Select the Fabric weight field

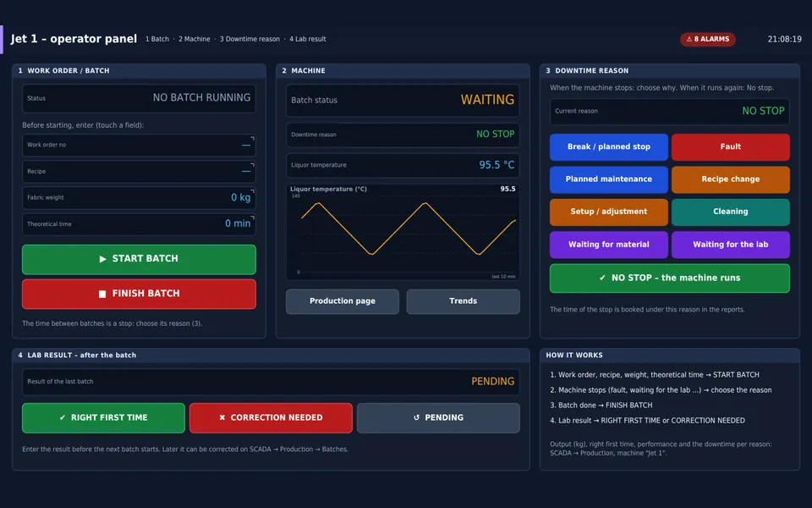[x=139, y=198]
